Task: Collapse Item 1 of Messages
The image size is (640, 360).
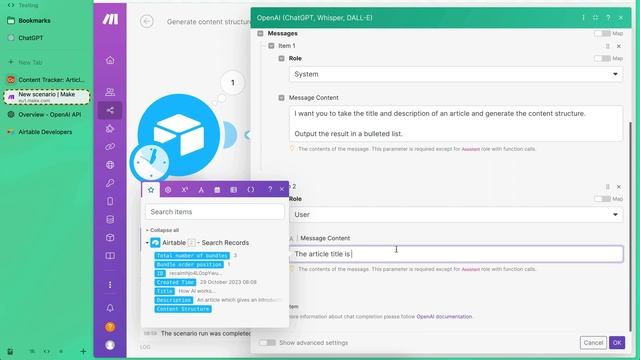Action: [x=271, y=46]
